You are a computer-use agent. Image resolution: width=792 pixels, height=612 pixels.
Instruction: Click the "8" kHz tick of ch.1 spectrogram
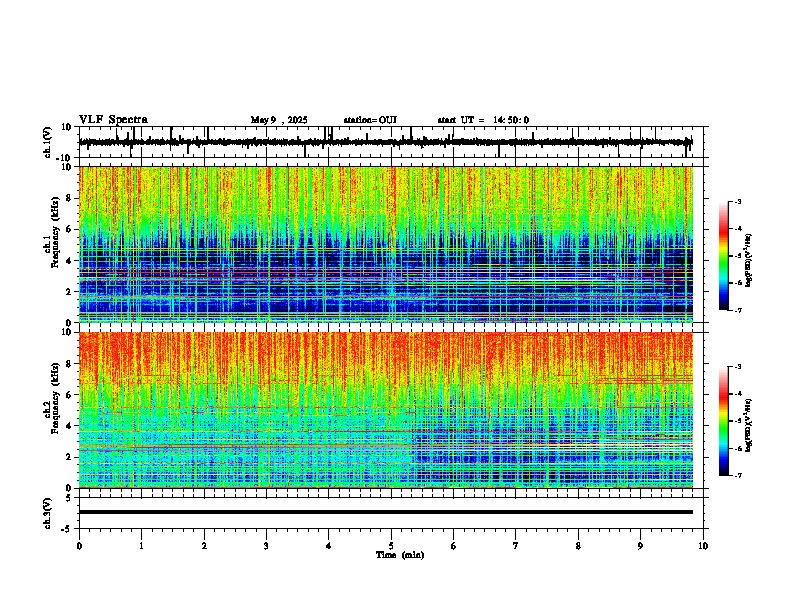pyautogui.click(x=70, y=198)
